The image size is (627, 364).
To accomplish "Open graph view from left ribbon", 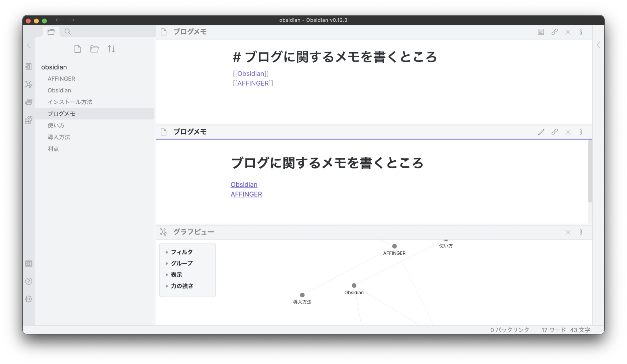I will 28,84.
